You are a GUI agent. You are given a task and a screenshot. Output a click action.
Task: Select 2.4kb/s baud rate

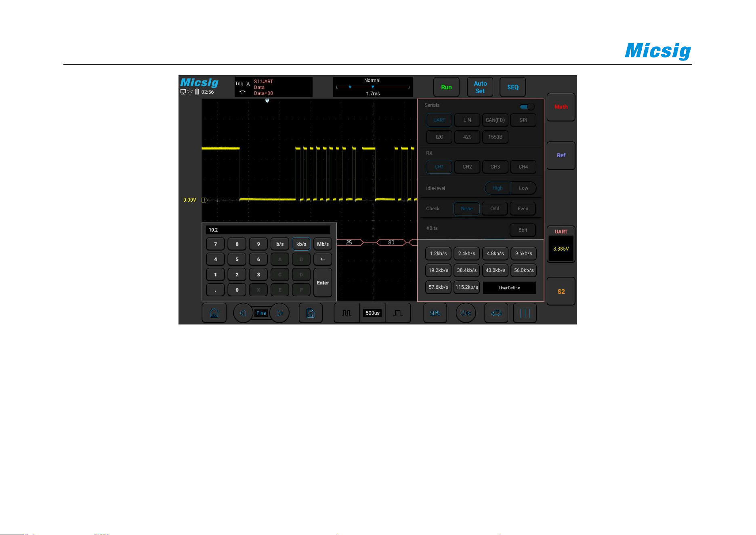[466, 253]
